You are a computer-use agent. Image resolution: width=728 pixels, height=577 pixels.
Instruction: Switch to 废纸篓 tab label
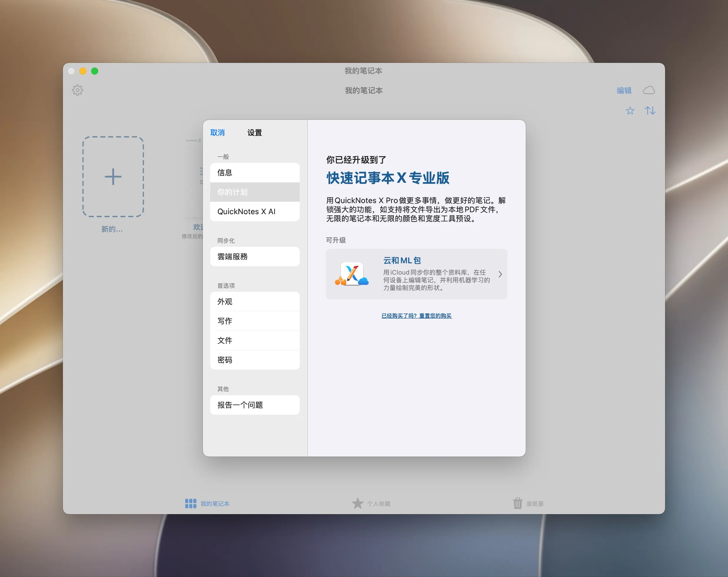(535, 504)
